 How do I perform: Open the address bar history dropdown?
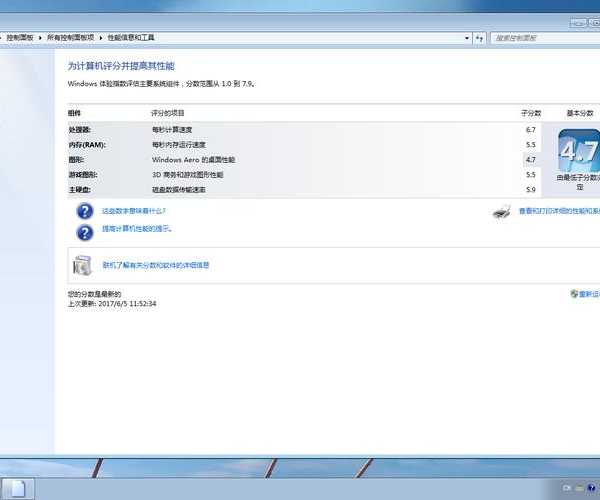(x=466, y=37)
